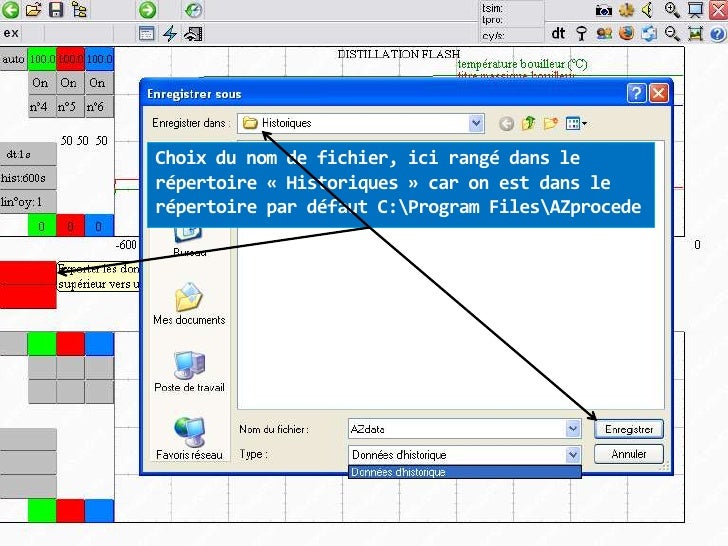728x546 pixels.
Task: Open 'Favoris réseau' in places sidebar
Action: point(189,438)
